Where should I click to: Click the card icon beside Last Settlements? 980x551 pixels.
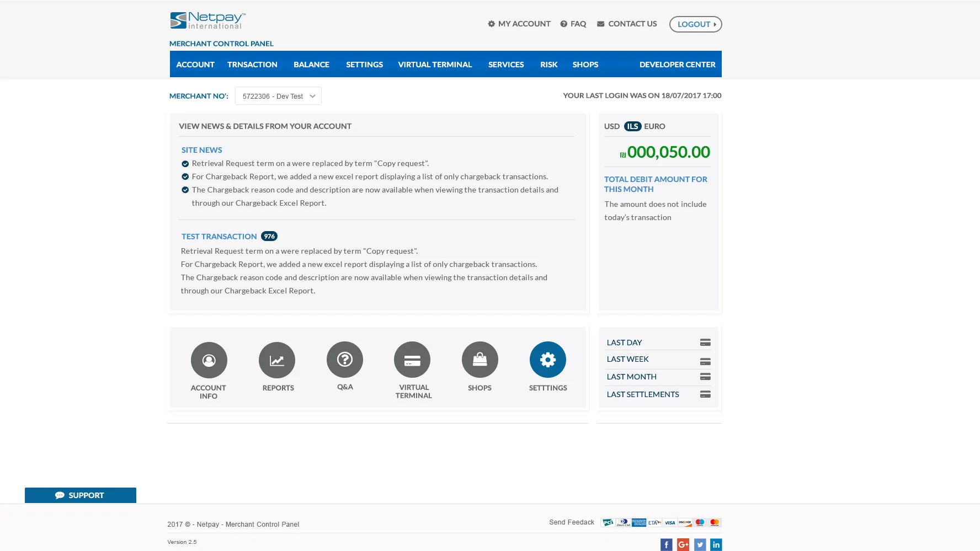(x=705, y=394)
